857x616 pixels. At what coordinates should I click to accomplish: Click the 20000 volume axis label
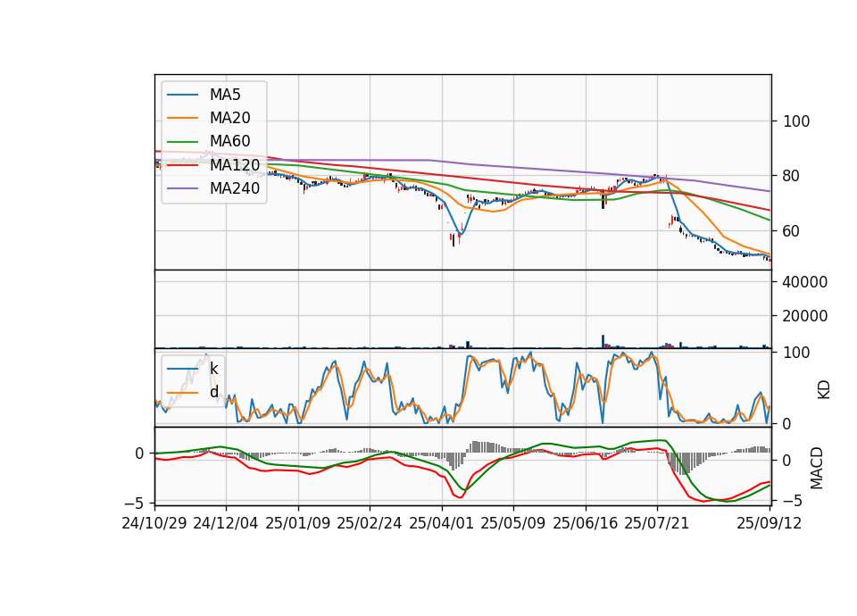(805, 316)
